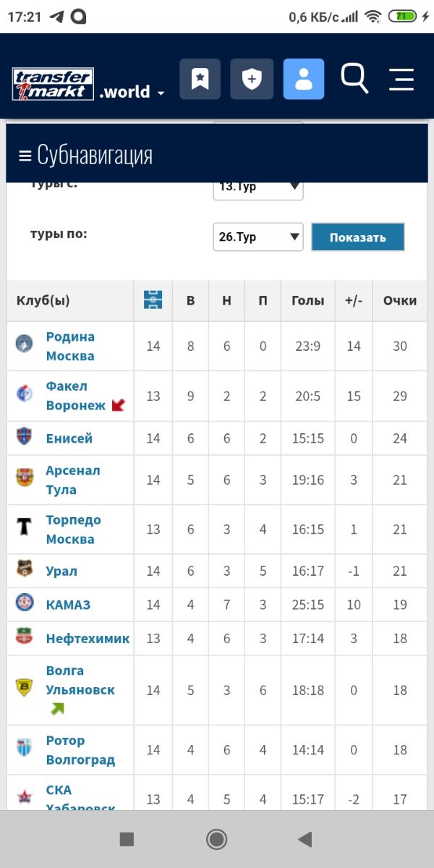Open the hamburger main menu

coord(401,79)
